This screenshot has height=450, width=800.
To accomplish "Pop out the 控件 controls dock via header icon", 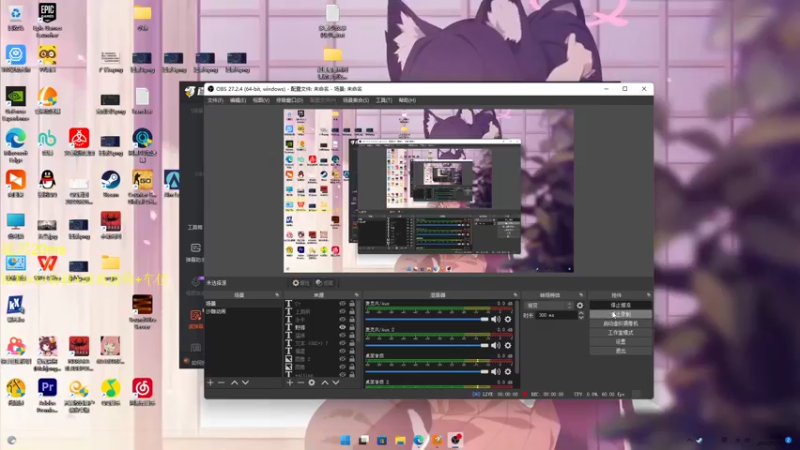I will 648,295.
